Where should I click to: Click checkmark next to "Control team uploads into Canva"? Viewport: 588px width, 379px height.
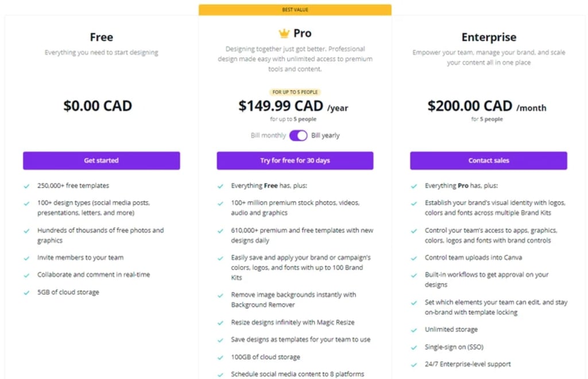413,257
